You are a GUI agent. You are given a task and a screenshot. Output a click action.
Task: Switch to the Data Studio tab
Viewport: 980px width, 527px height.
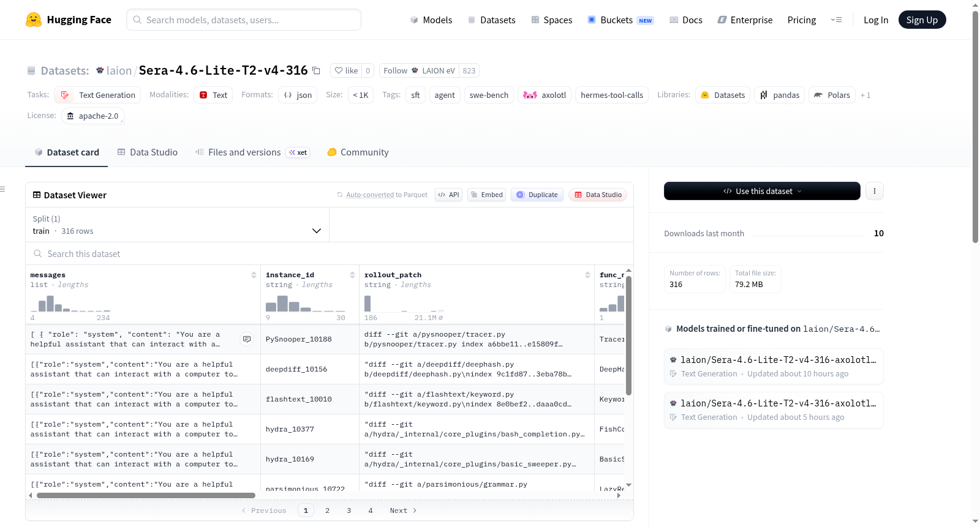(x=147, y=152)
